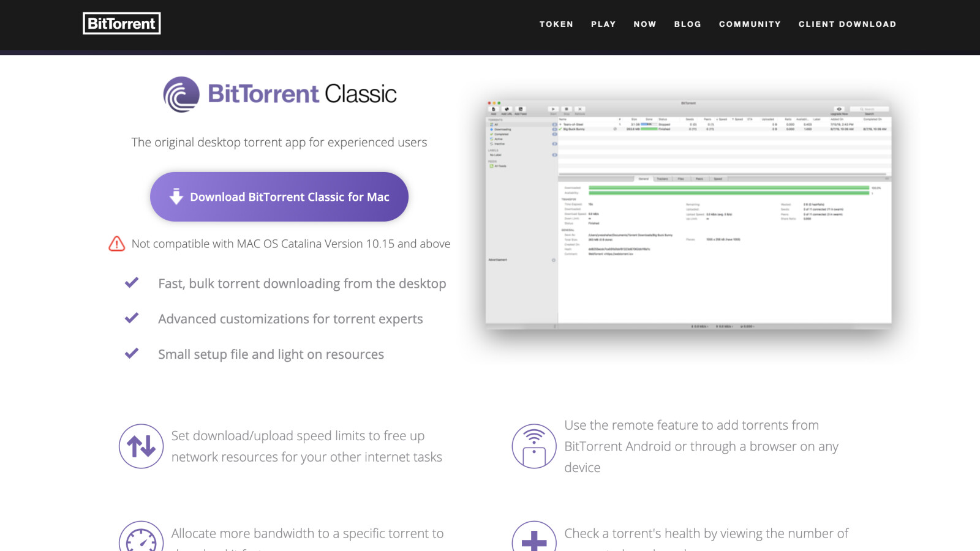
Task: Open the NOW menu item
Action: click(x=645, y=24)
